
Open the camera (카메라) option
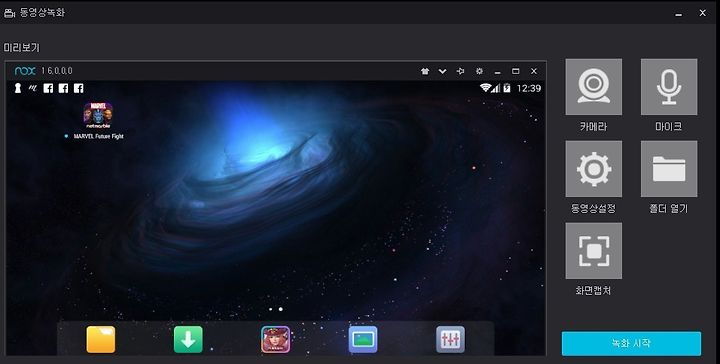point(593,87)
